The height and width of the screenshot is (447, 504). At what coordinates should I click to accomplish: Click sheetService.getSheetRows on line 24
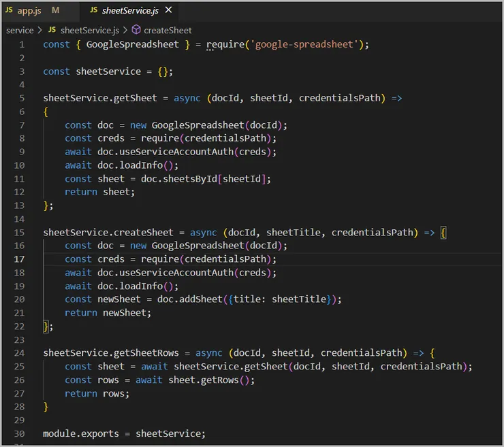111,353
